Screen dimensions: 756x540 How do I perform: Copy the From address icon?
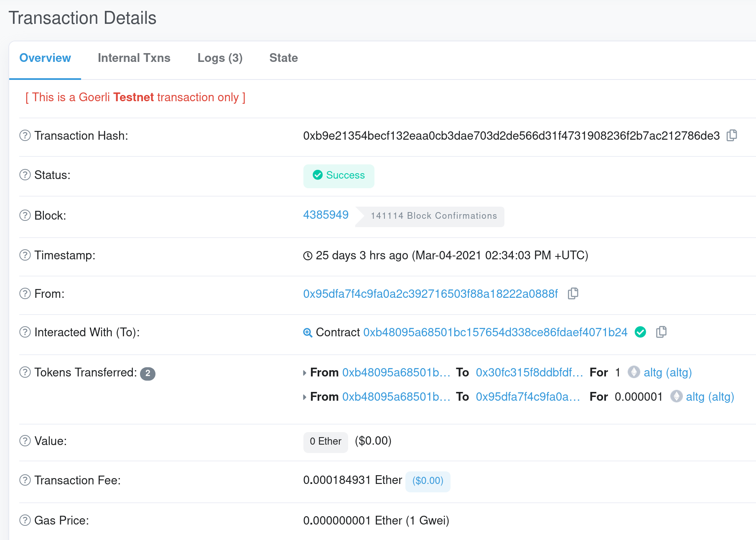coord(573,293)
